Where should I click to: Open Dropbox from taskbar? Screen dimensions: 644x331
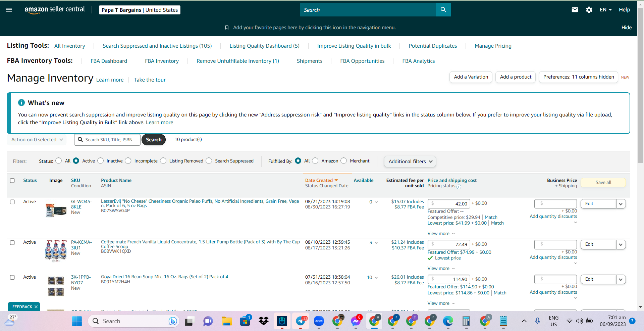tap(264, 321)
